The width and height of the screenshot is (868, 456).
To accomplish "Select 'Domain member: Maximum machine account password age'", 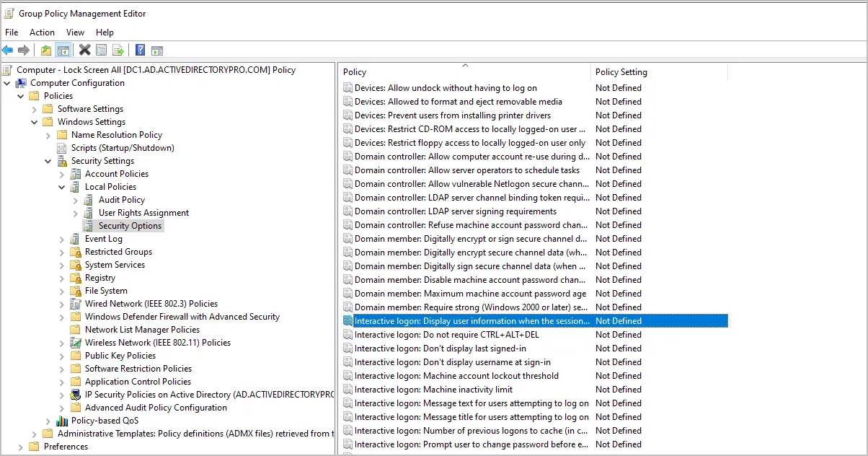I will pos(470,294).
